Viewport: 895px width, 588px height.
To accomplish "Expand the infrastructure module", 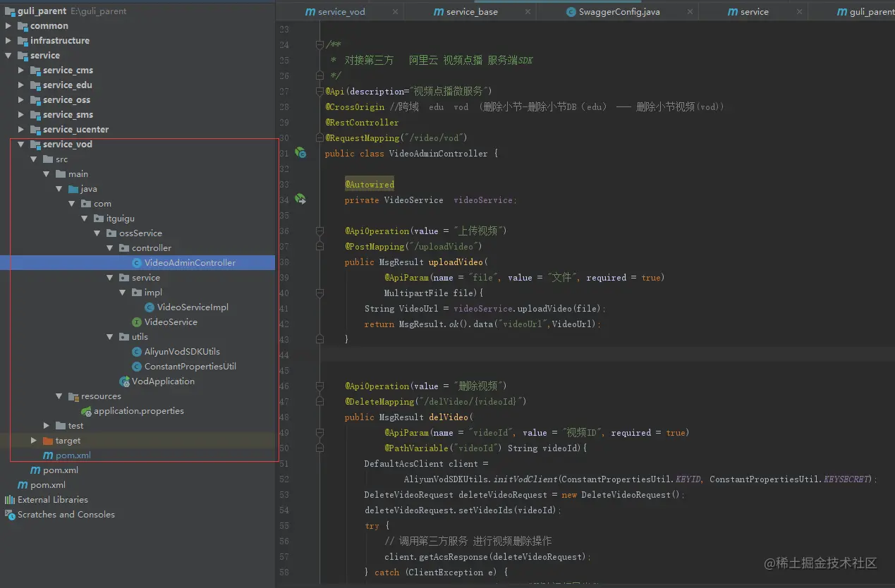I will click(x=8, y=40).
